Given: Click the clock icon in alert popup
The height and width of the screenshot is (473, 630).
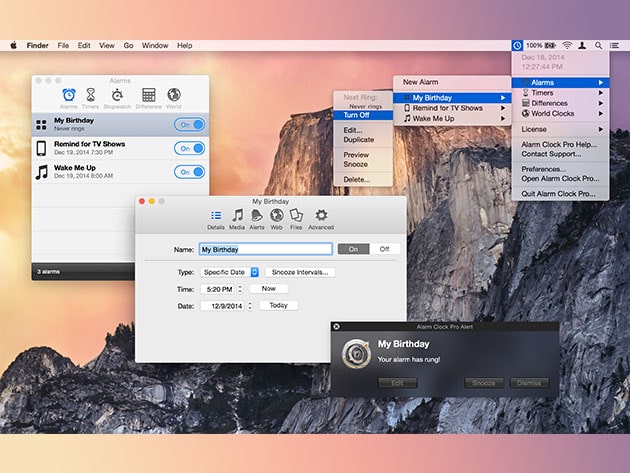Looking at the screenshot, I should (x=356, y=354).
